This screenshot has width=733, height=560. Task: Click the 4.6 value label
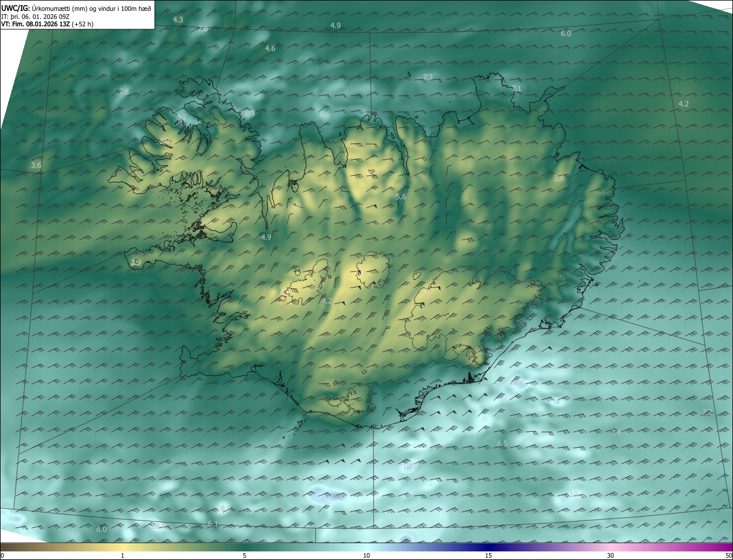(270, 49)
